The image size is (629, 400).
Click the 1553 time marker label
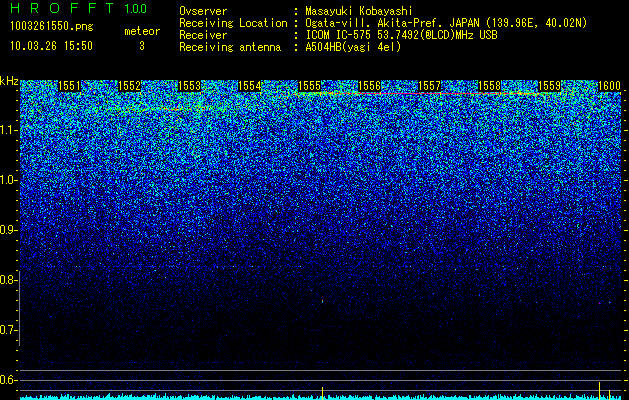point(189,86)
